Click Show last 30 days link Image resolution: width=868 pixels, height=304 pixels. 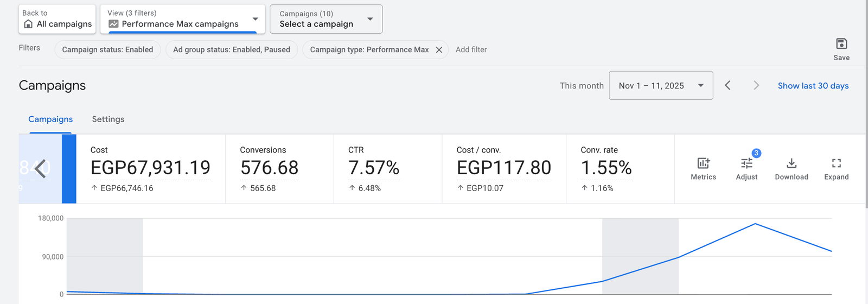tap(813, 86)
